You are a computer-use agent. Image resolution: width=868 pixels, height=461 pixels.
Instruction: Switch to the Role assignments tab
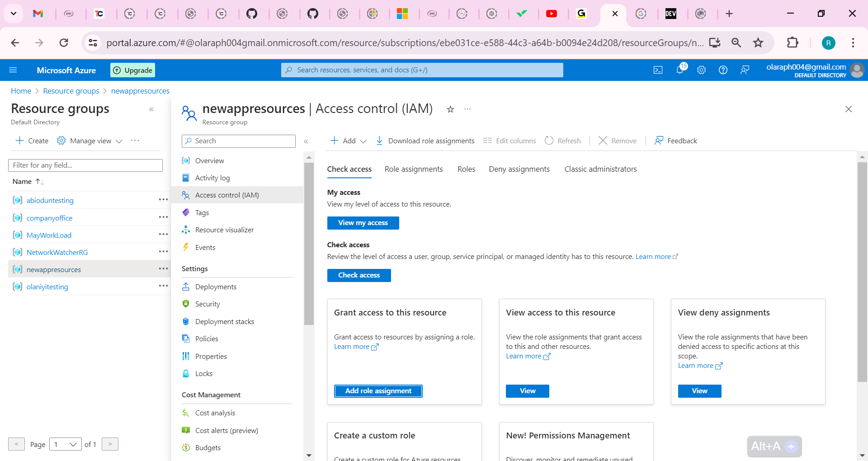(x=414, y=169)
